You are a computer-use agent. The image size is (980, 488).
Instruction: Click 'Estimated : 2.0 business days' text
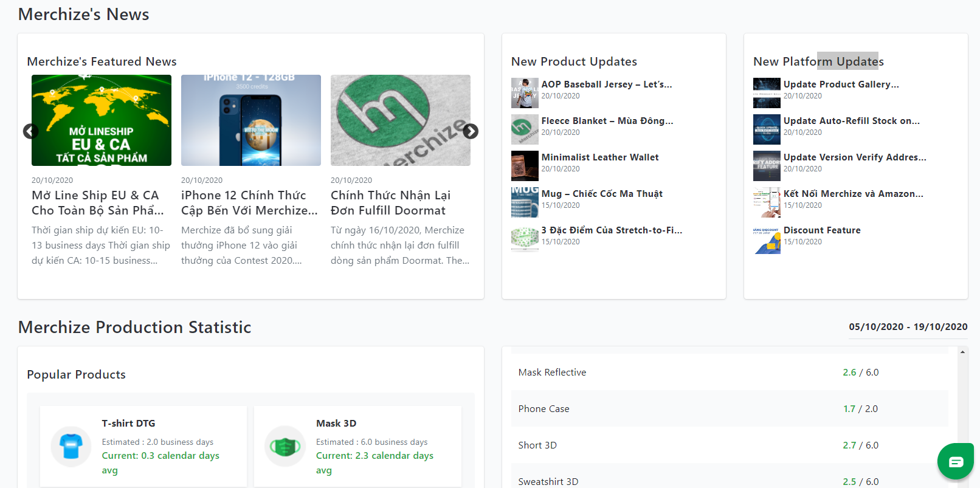[x=157, y=442]
